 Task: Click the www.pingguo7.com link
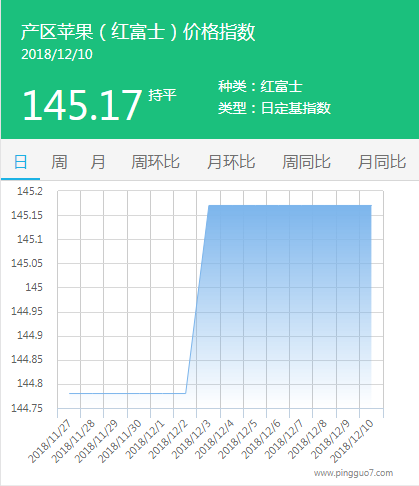pos(353,473)
